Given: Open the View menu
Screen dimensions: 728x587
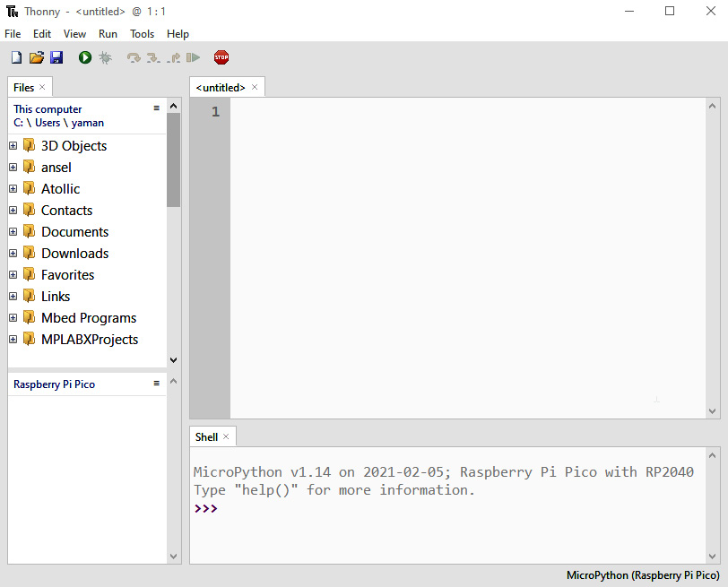Looking at the screenshot, I should pyautogui.click(x=74, y=34).
